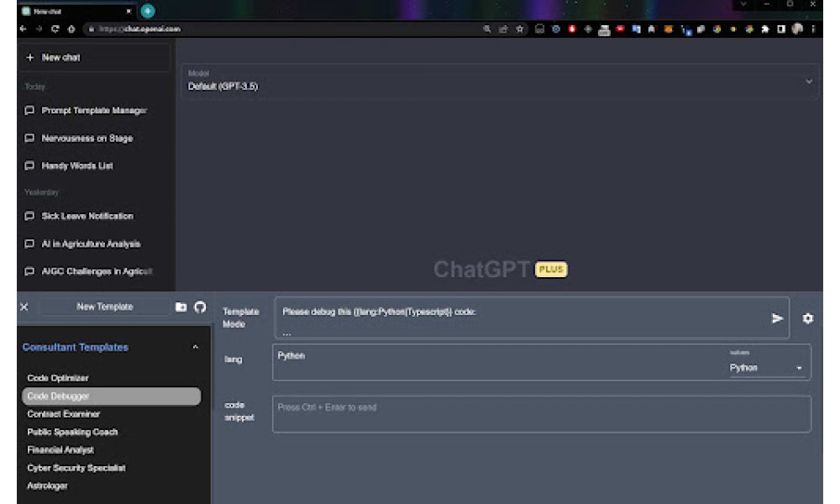Go back with the browser back arrow
Image resolution: width=840 pixels, height=504 pixels.
(x=23, y=29)
